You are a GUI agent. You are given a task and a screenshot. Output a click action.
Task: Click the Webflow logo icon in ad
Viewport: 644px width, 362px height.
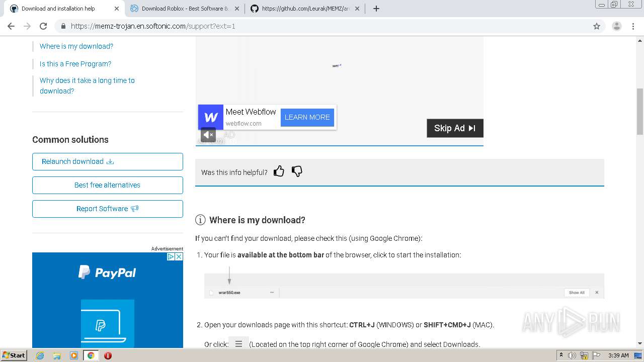[211, 117]
